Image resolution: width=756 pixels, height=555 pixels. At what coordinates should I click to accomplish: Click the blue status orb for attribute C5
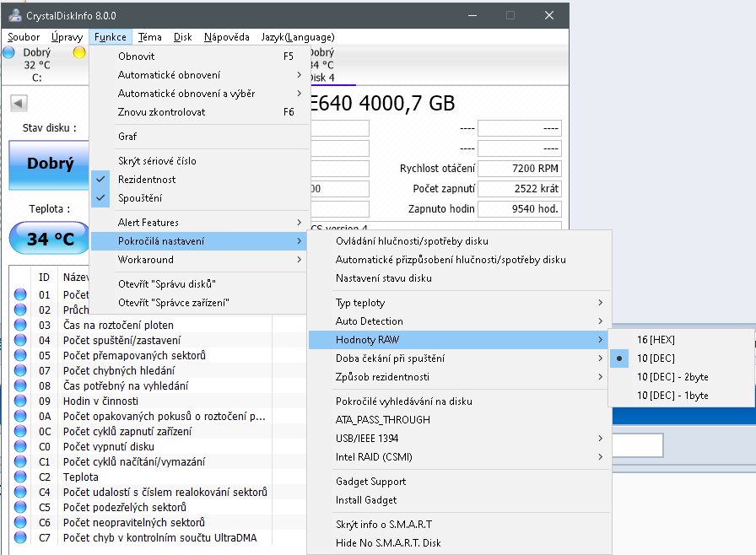pos(20,507)
